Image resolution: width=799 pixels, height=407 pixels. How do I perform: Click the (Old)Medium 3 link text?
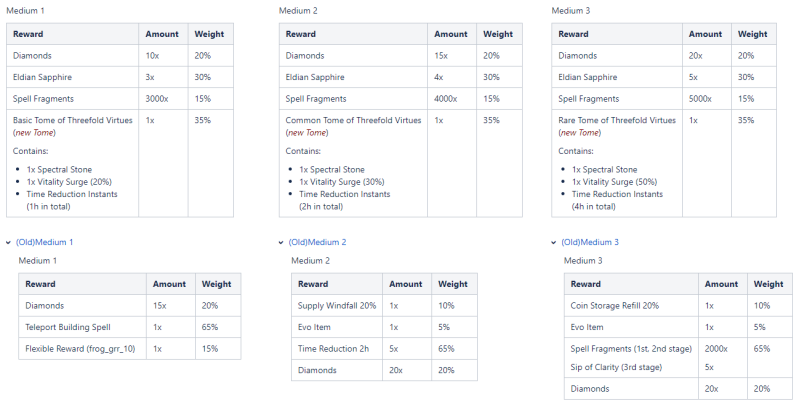click(590, 242)
